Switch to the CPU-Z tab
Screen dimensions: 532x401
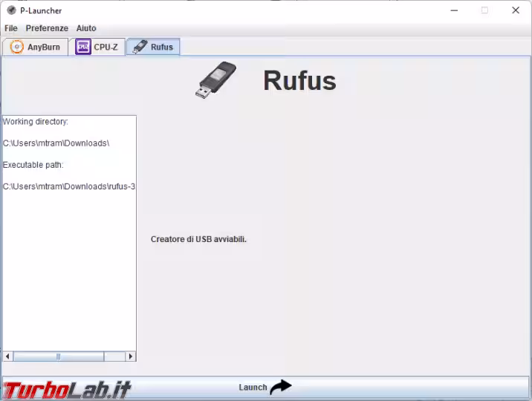click(97, 47)
